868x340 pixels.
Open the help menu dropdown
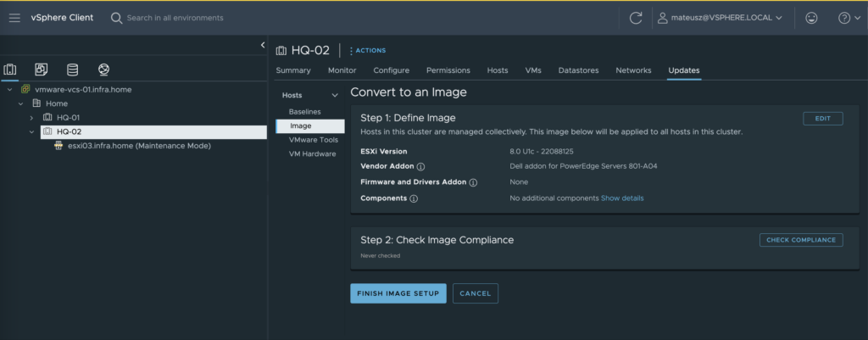(849, 18)
